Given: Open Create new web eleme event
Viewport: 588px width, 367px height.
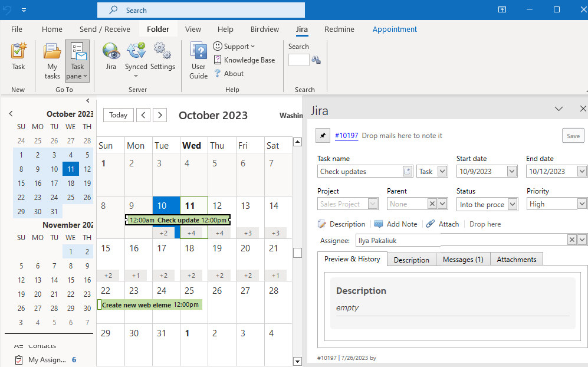Looking at the screenshot, I should 150,304.
